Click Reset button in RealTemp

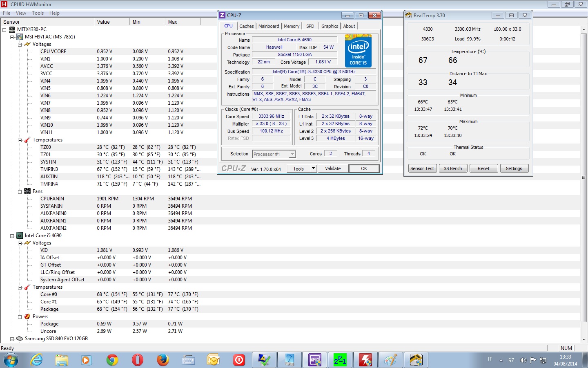point(483,168)
